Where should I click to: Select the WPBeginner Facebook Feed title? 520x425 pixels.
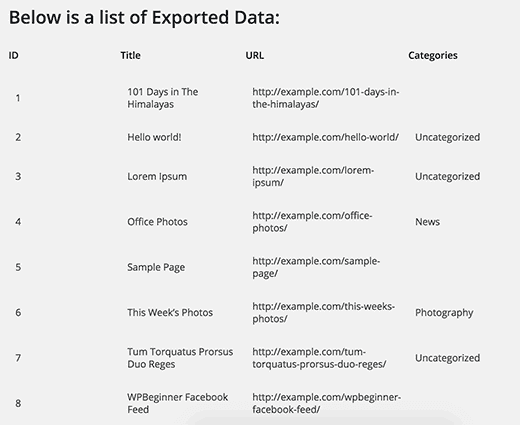178,403
